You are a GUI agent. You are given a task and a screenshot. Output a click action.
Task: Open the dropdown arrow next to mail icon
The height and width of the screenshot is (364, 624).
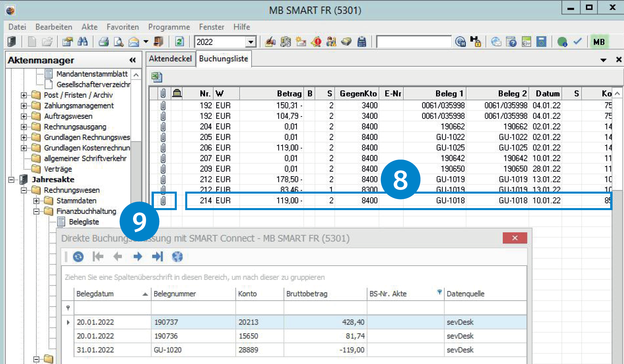tap(146, 42)
